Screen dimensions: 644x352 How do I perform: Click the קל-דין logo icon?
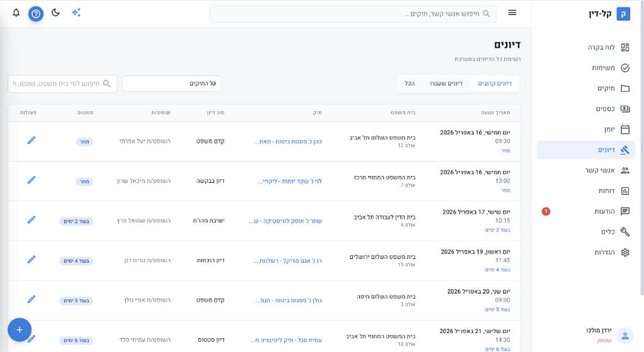pos(623,14)
